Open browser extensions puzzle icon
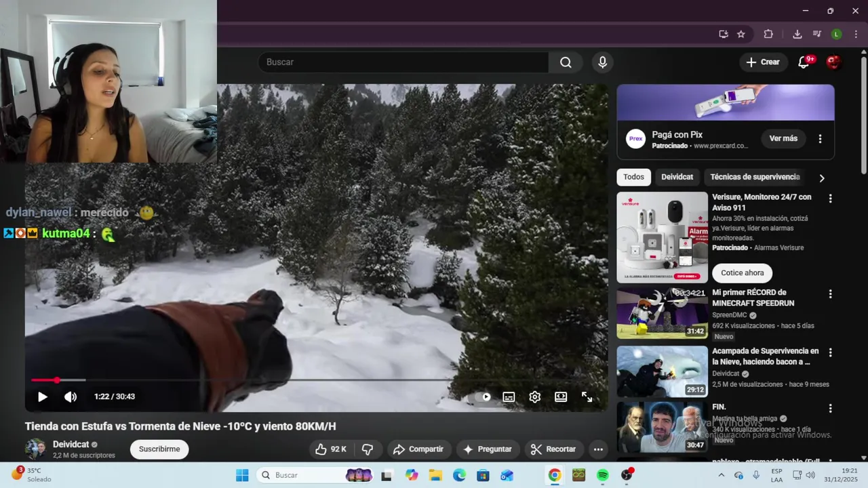This screenshot has height=488, width=868. [x=768, y=34]
